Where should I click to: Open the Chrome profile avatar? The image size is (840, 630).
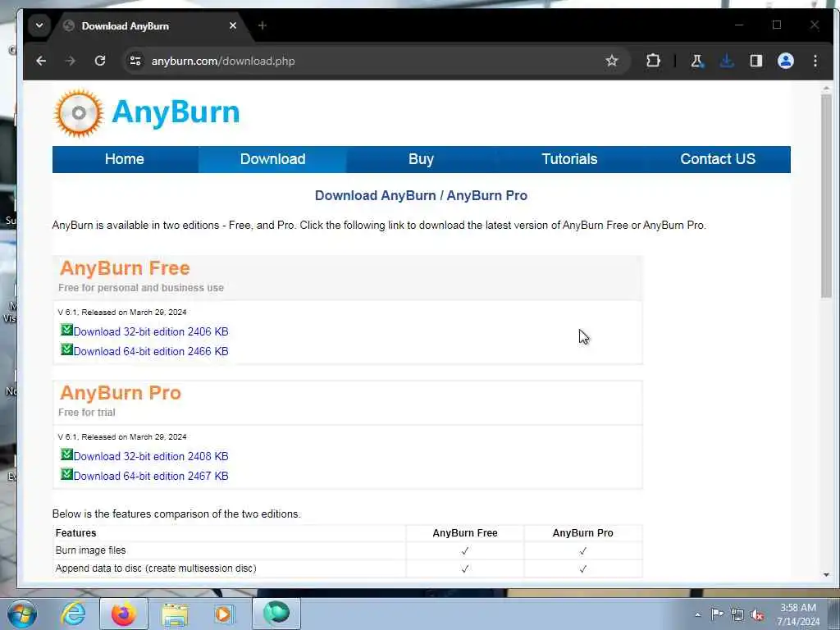point(785,61)
